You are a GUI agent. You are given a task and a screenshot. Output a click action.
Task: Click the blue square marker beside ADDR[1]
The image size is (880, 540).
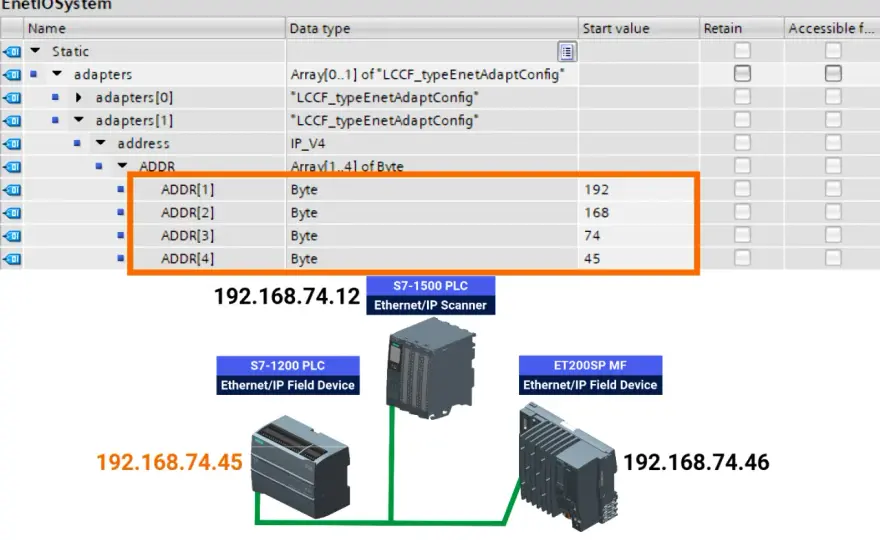tap(121, 189)
